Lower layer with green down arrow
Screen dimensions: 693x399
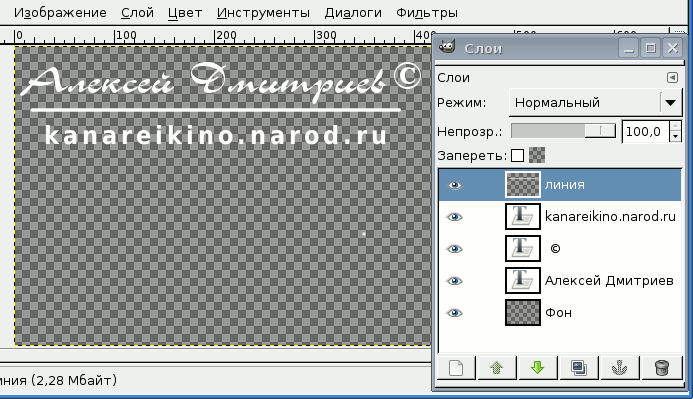pyautogui.click(x=537, y=368)
